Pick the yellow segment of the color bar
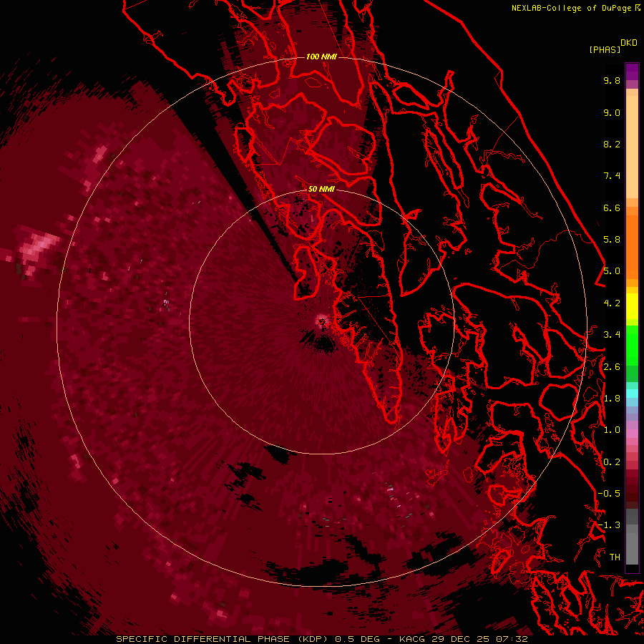This screenshot has width=644, height=644. (x=632, y=306)
